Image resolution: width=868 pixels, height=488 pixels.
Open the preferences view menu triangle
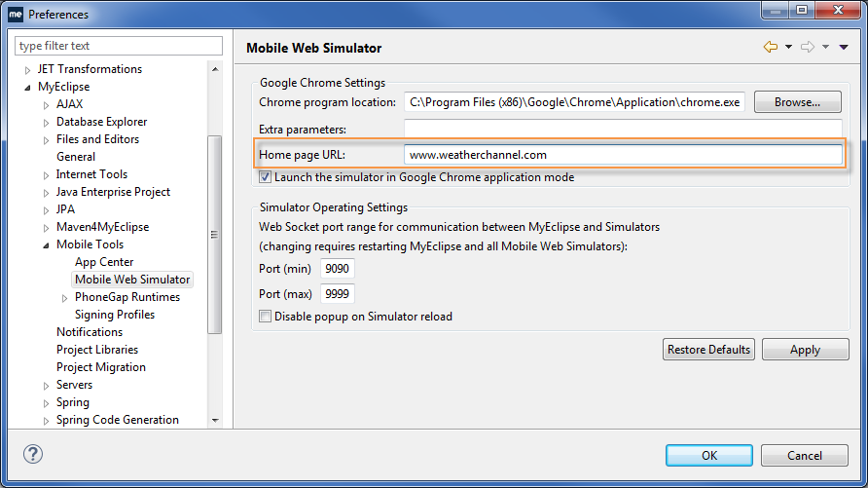pyautogui.click(x=843, y=47)
